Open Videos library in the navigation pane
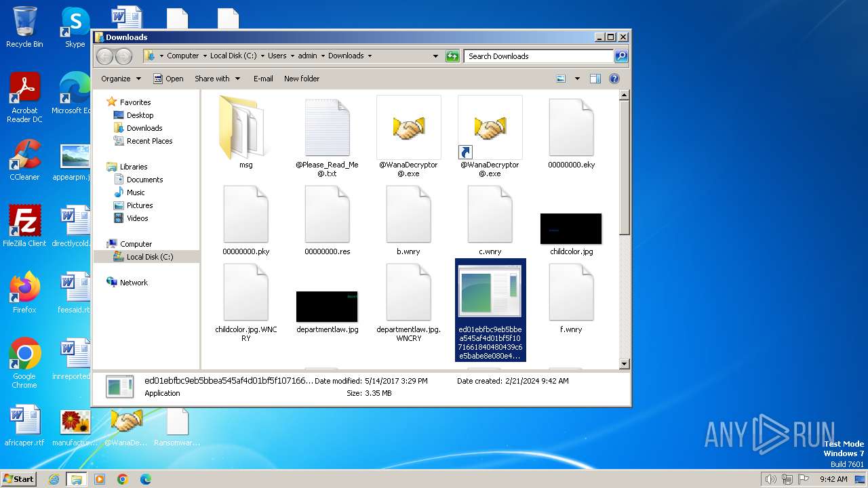Image resolution: width=868 pixels, height=488 pixels. tap(137, 218)
